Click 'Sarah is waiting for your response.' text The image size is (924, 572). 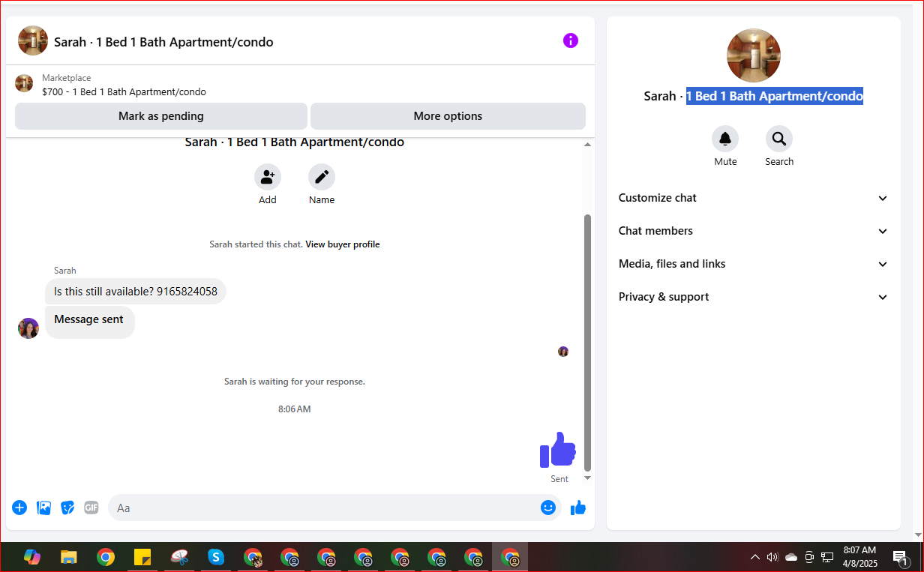click(295, 382)
